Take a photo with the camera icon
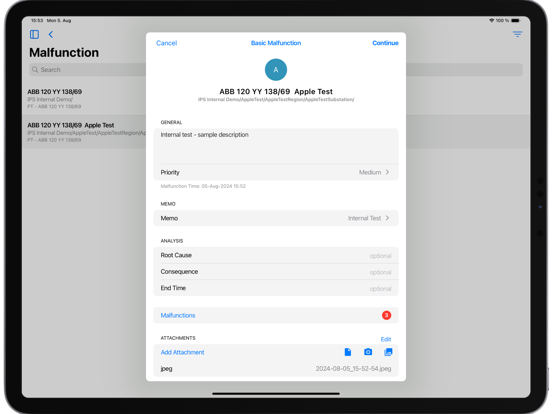The width and height of the screenshot is (552, 414). 368,352
